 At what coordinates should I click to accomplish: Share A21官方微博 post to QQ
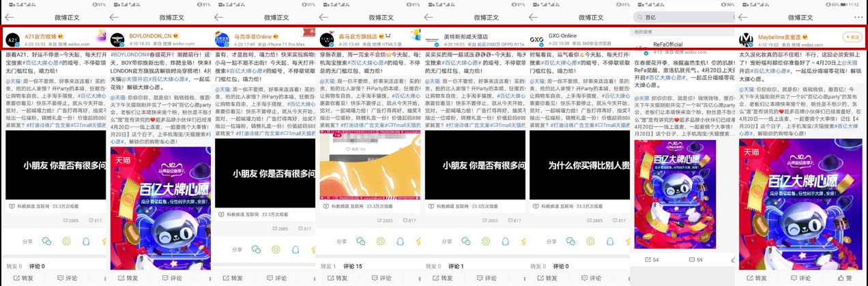(86, 241)
